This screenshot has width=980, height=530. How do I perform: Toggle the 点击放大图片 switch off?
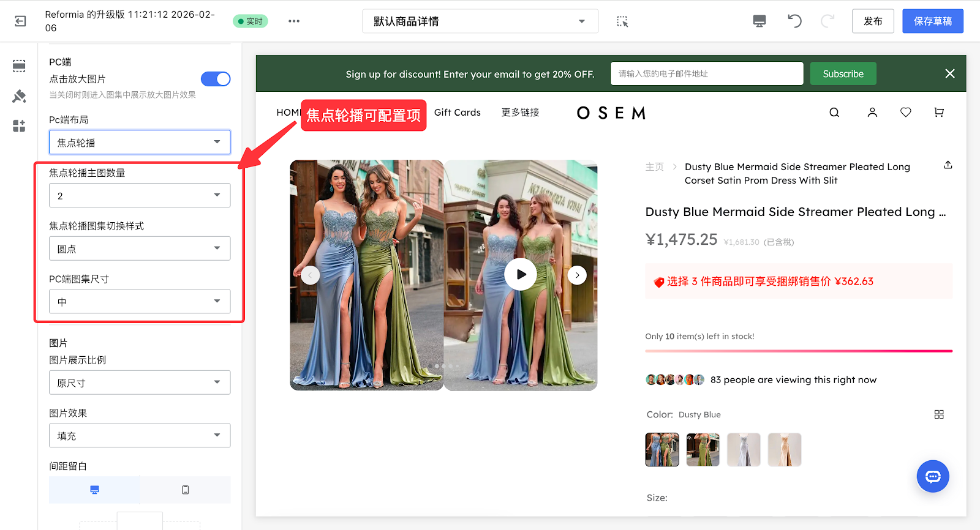click(x=216, y=79)
